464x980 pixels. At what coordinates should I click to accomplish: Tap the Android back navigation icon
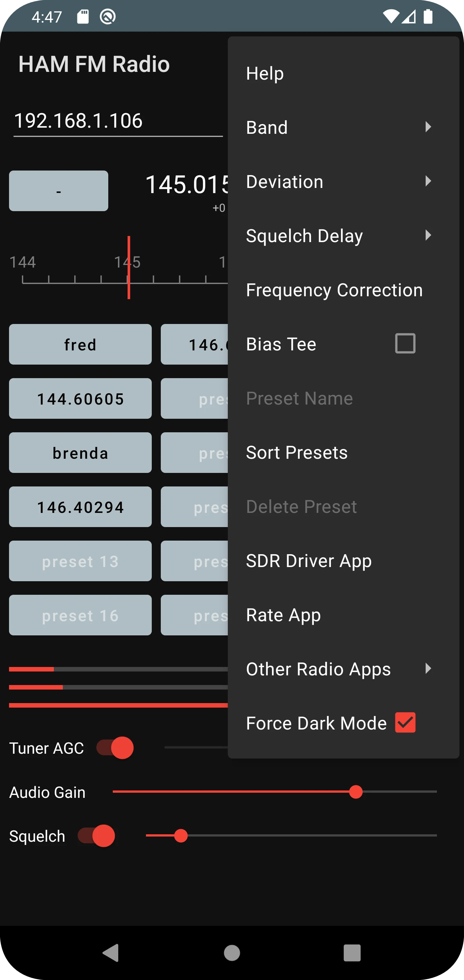click(x=111, y=953)
